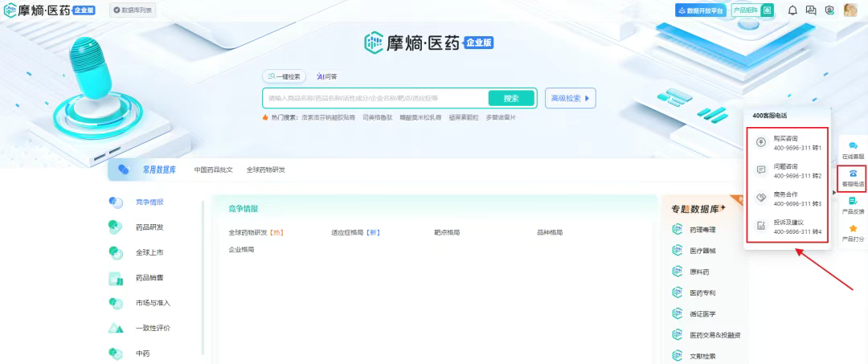Screen dimensions: 868x364
Task: Click the 市场与准入 sidebar icon
Action: 116,303
